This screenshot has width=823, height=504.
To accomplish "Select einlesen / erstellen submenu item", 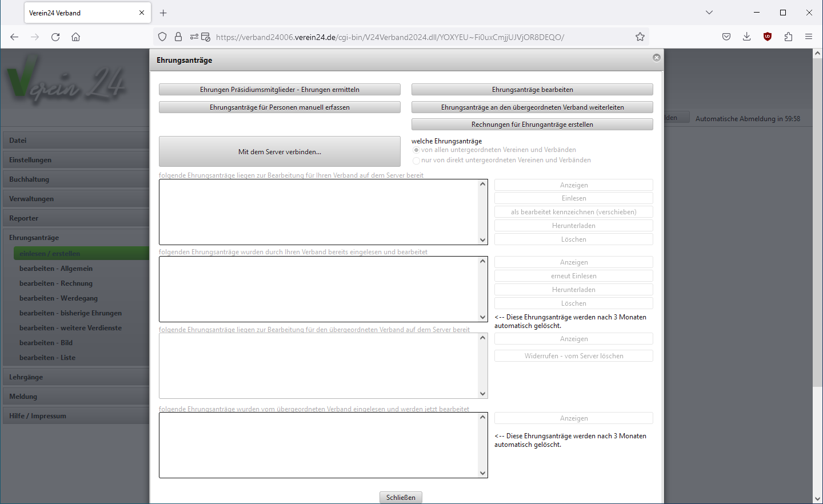I will pos(81,254).
